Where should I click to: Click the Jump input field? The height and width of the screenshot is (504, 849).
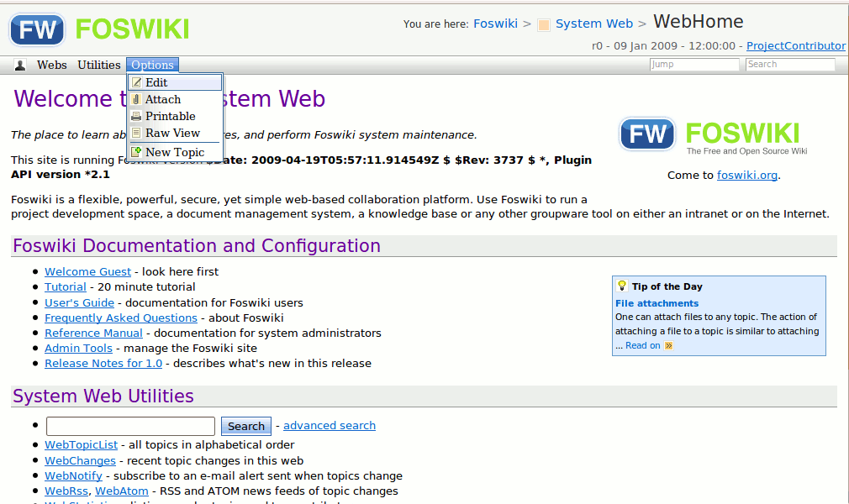click(x=694, y=65)
